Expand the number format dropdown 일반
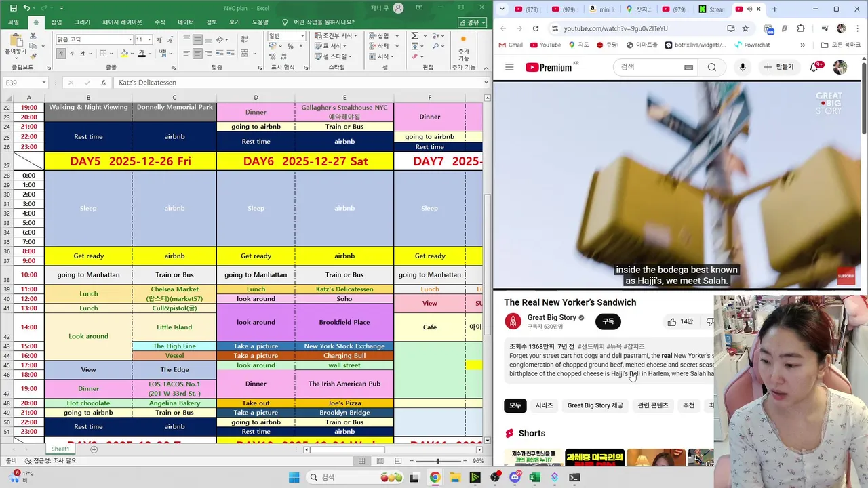Viewport: 868px width, 488px height. 302,35
